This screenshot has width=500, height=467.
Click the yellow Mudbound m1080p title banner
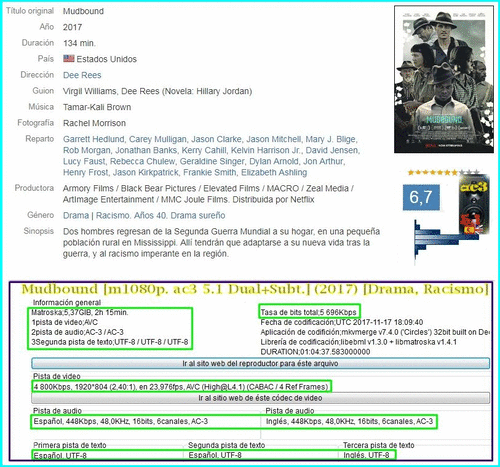[x=255, y=289]
